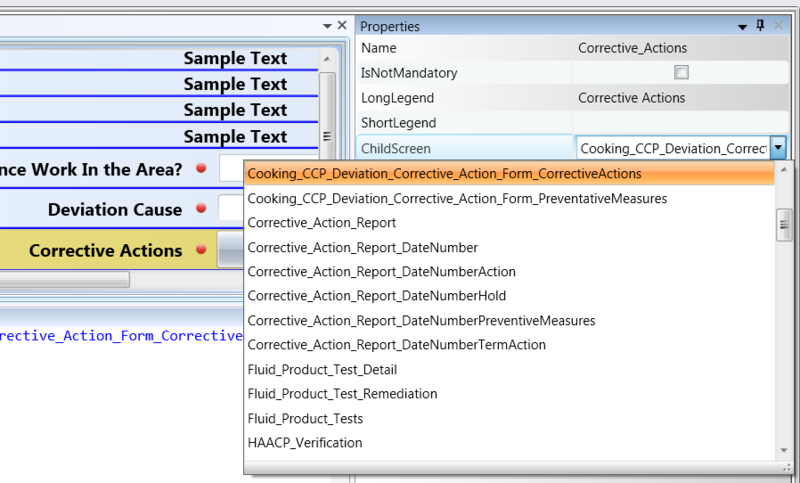The width and height of the screenshot is (800, 483).
Task: Click the red mandatory dot beside Corrective Actions
Action: (201, 249)
